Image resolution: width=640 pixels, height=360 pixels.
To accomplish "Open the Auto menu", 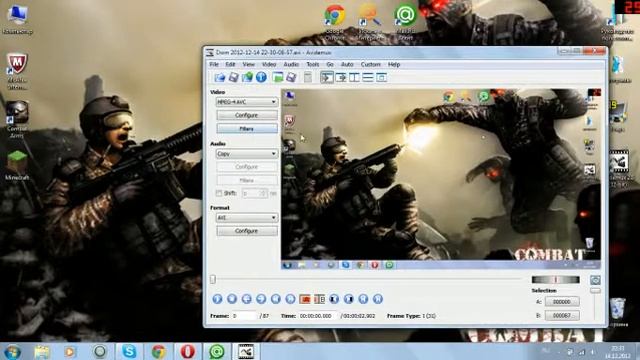I will 347,64.
